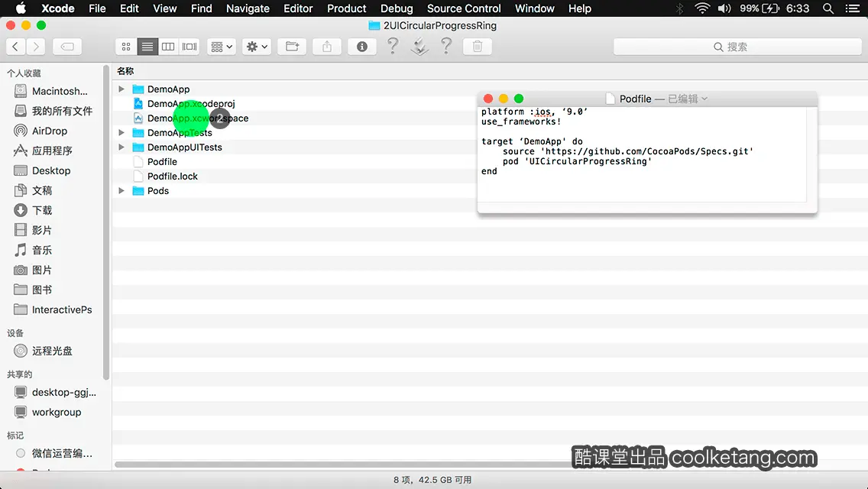Open the Debug menu
The height and width of the screenshot is (489, 868).
tap(397, 8)
